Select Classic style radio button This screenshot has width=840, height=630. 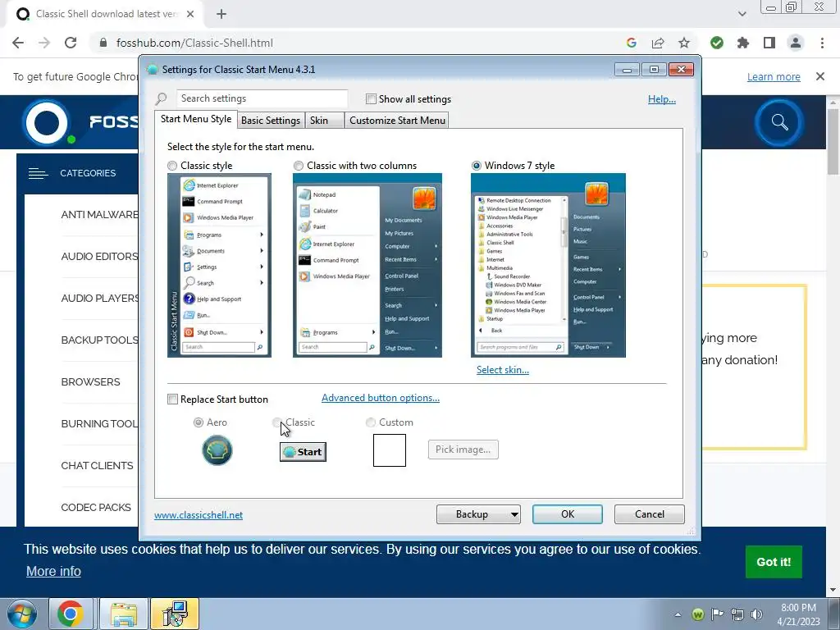pyautogui.click(x=172, y=166)
